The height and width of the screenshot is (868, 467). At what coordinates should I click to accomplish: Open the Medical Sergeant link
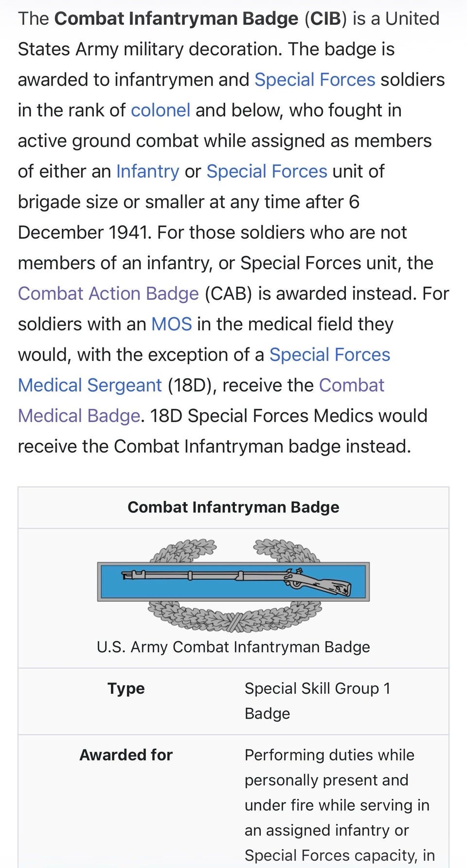click(90, 385)
